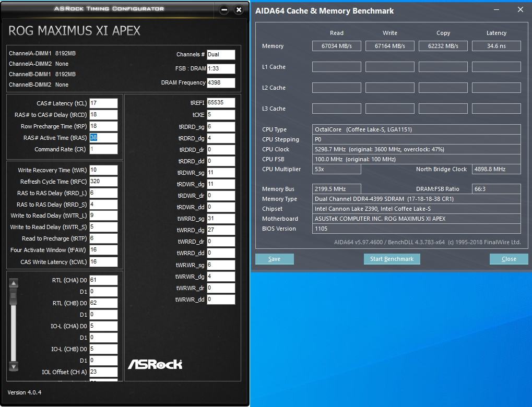Click the tRDWR_dg field
Screen dimensions: 532x407
tap(221, 184)
